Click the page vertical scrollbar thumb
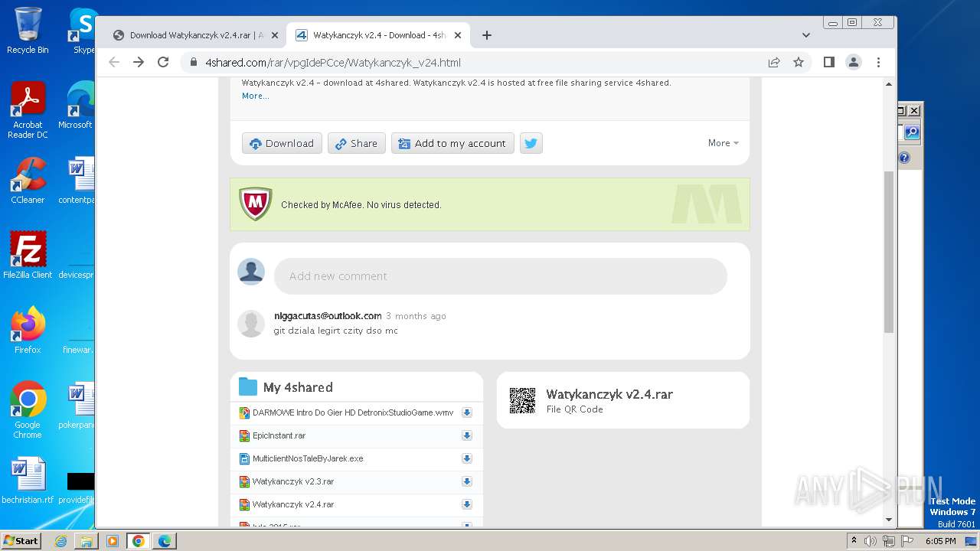The height and width of the screenshot is (551, 980). 889,252
